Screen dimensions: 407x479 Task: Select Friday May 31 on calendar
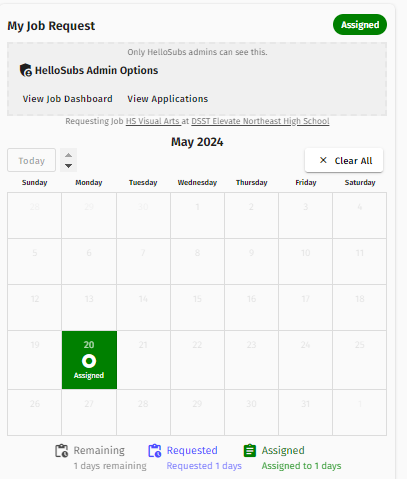(x=306, y=412)
